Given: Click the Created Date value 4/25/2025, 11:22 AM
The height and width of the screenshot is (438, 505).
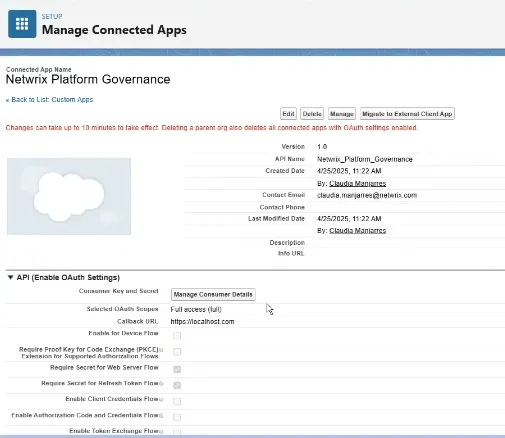Looking at the screenshot, I should pos(349,171).
